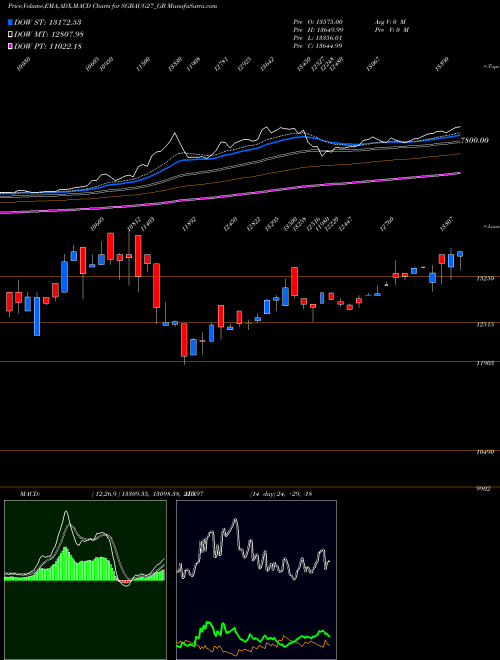Click the 'Pre C: 13644.99' value
This screenshot has width=500, height=660.
point(318,46)
